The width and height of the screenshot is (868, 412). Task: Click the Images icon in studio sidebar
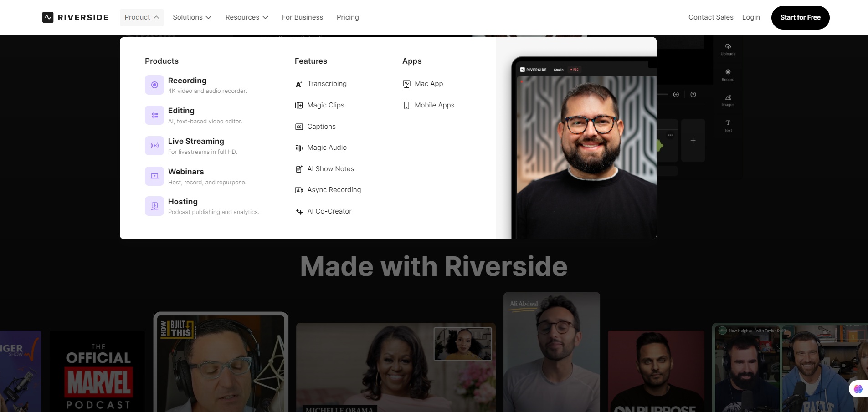coord(728,97)
